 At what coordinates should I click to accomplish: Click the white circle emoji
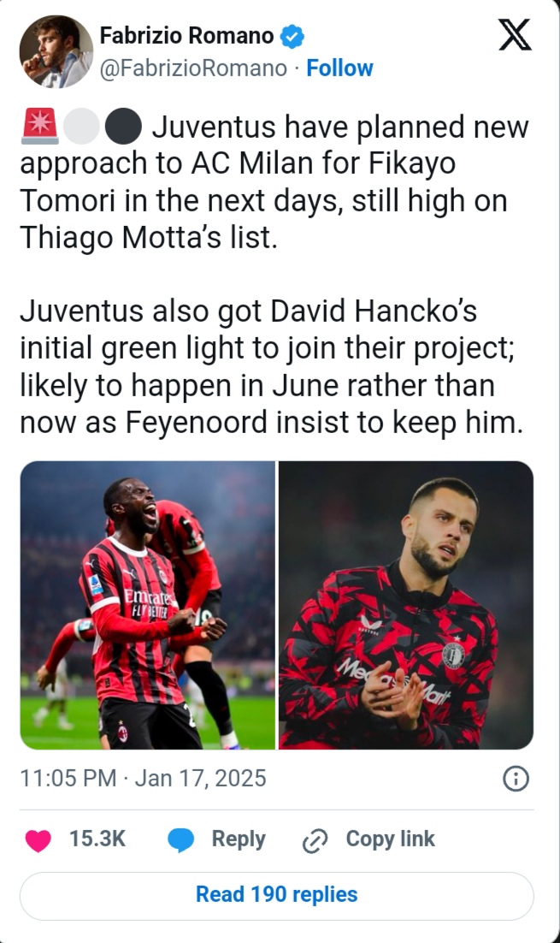point(82,128)
